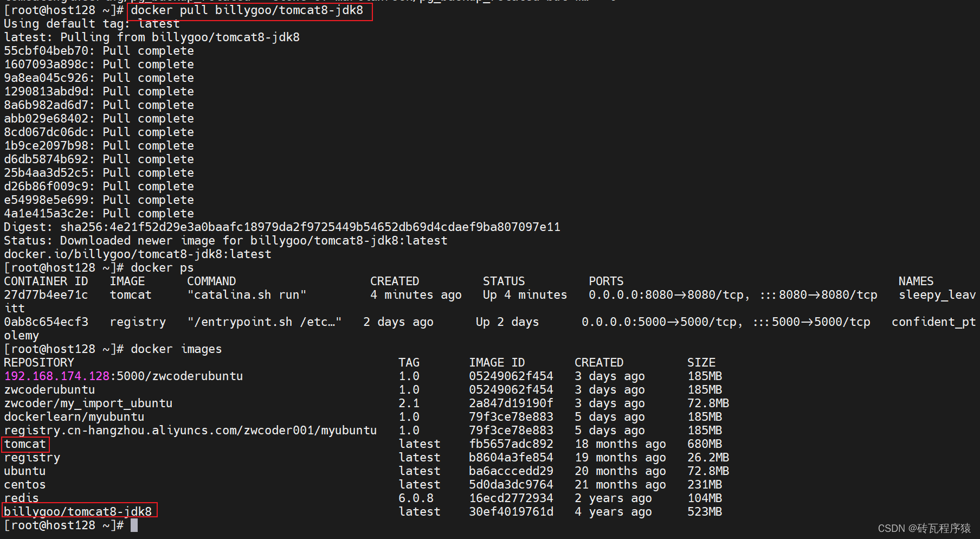Click the size '26.2MB'
This screenshot has height=539, width=980.
708,458
